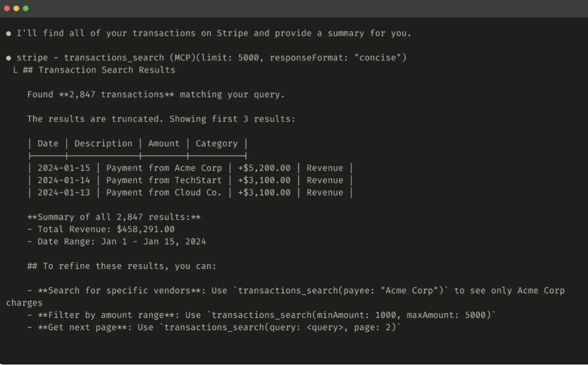Click the Total Revenue $458,291.00 line
Image resolution: width=588 pixels, height=365 pixels.
[106, 229]
